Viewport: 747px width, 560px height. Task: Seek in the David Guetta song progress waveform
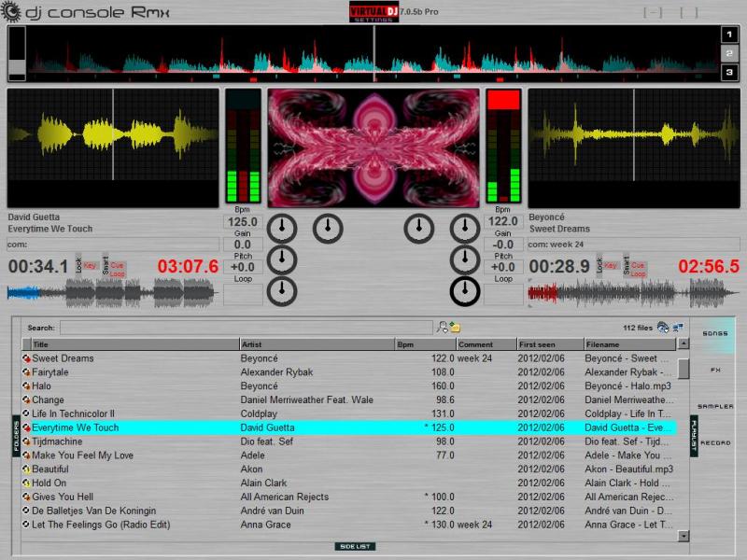113,292
